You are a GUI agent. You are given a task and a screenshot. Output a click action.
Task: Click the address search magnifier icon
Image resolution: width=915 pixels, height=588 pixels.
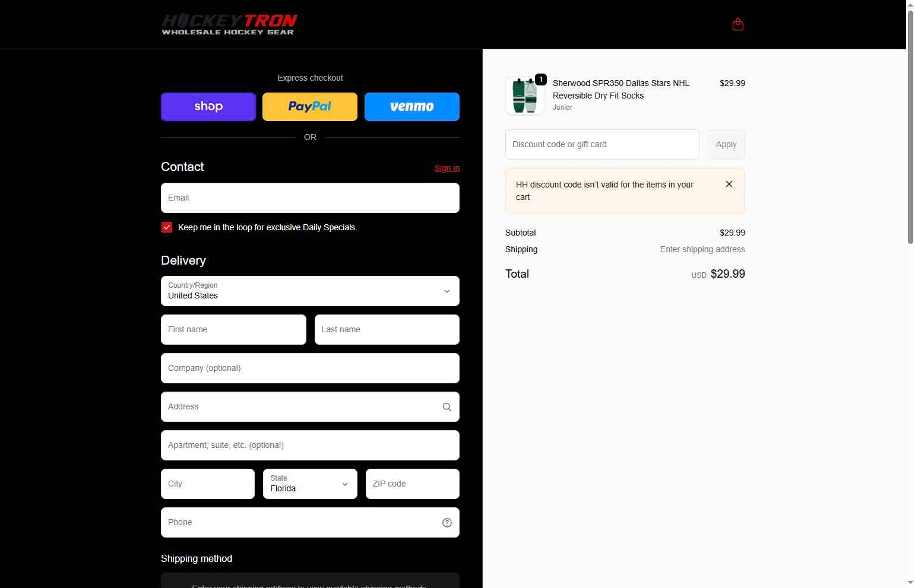point(447,407)
